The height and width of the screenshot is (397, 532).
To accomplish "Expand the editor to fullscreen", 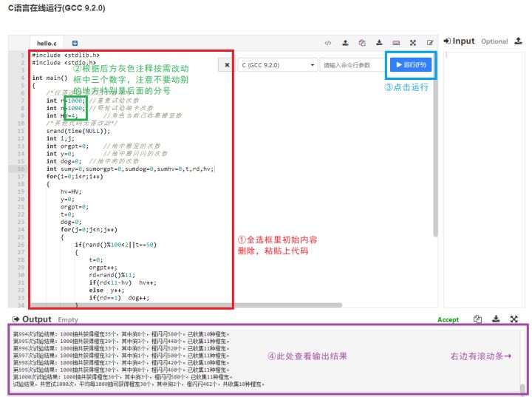I will coord(413,43).
